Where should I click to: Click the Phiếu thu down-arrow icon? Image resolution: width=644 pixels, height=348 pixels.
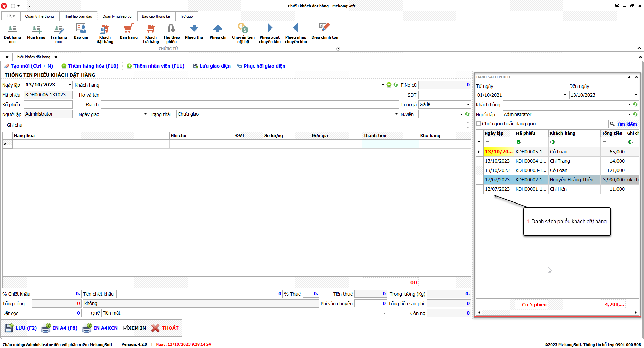click(x=194, y=29)
